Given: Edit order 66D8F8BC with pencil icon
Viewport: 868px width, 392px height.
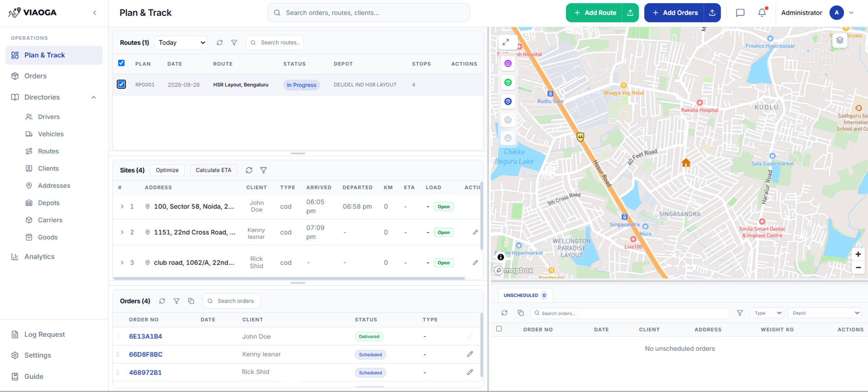Looking at the screenshot, I should 470,354.
